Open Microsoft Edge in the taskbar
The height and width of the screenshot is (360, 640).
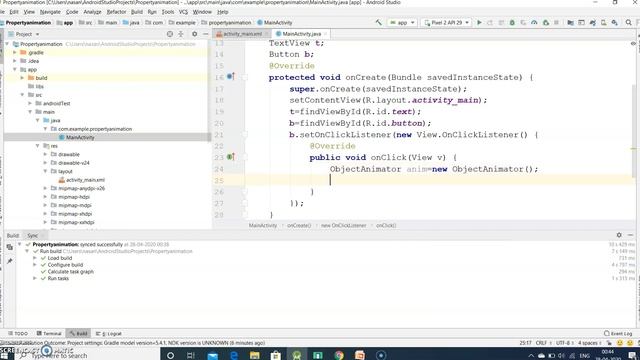click(234, 355)
